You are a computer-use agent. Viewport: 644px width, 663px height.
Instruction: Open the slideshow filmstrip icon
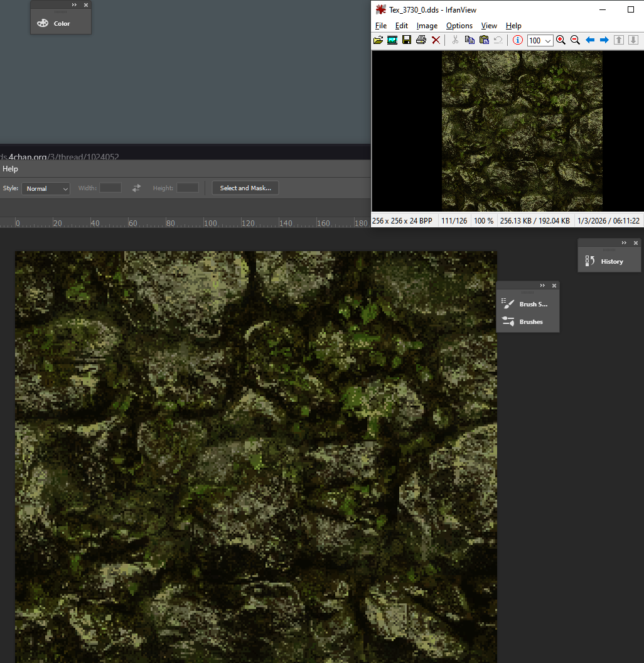pos(392,40)
